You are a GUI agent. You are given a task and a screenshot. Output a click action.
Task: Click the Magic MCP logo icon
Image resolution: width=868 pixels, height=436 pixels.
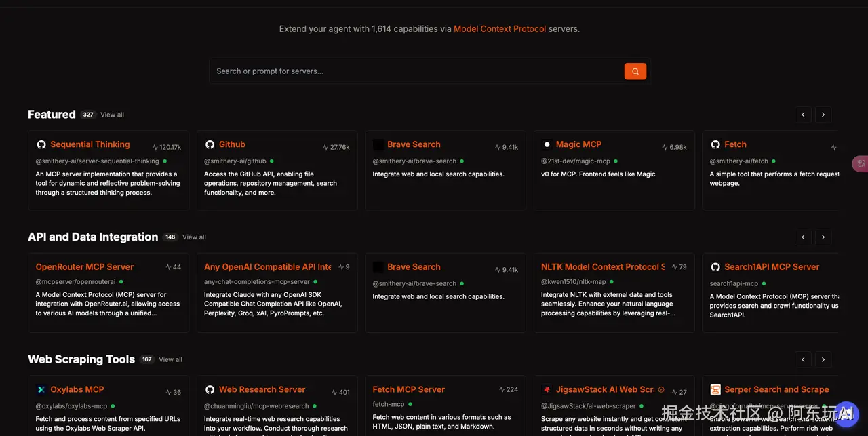547,144
